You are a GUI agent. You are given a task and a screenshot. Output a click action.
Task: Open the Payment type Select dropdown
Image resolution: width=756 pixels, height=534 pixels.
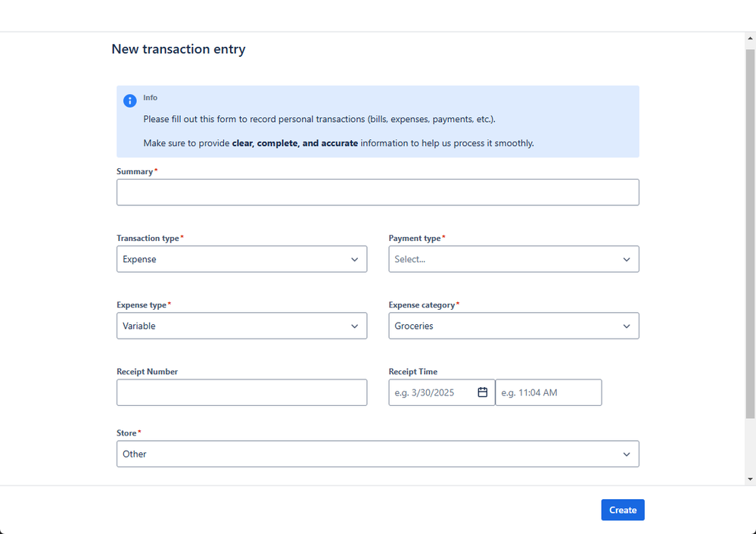(507, 259)
